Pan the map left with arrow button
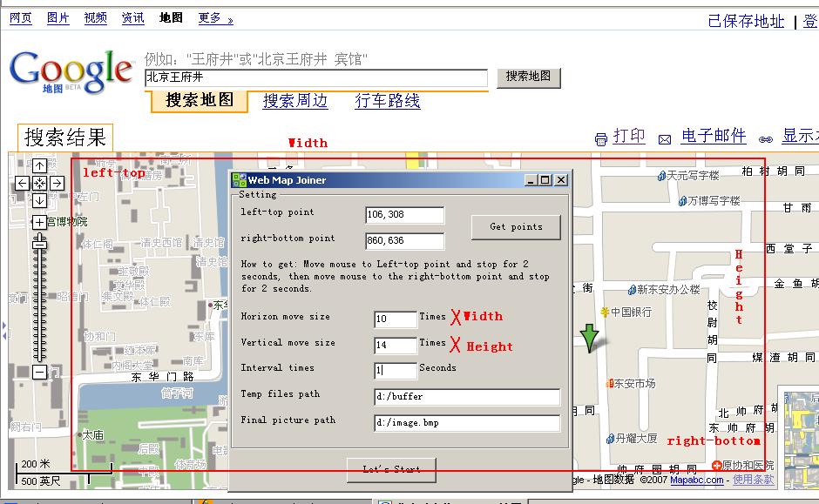 [x=22, y=183]
